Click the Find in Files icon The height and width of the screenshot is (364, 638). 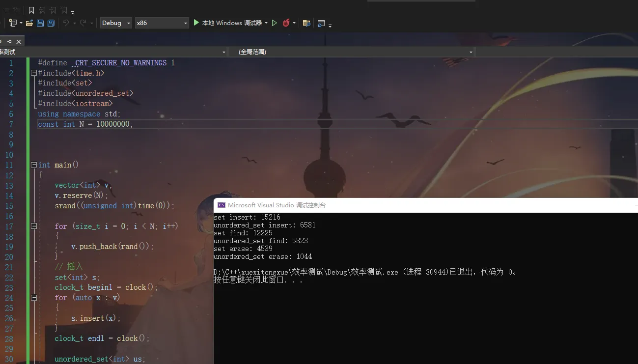pyautogui.click(x=306, y=23)
